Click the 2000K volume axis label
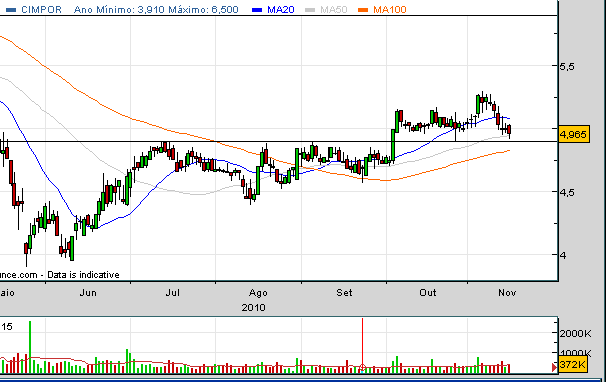 pyautogui.click(x=575, y=333)
